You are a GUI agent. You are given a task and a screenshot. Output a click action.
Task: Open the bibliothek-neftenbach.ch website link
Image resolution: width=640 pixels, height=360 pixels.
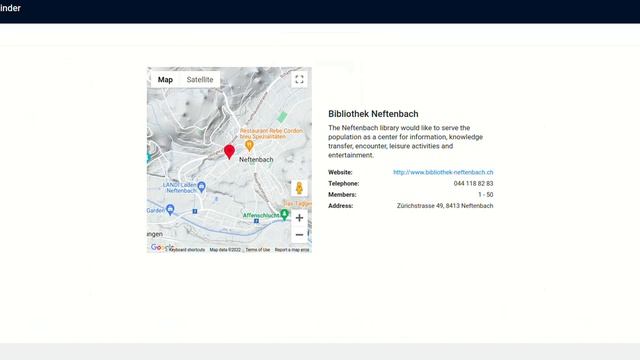point(443,172)
